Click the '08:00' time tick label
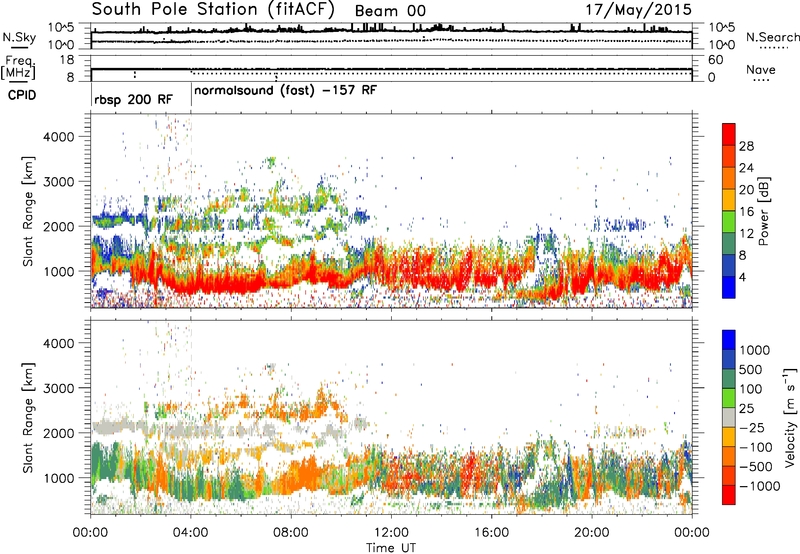 [291, 533]
